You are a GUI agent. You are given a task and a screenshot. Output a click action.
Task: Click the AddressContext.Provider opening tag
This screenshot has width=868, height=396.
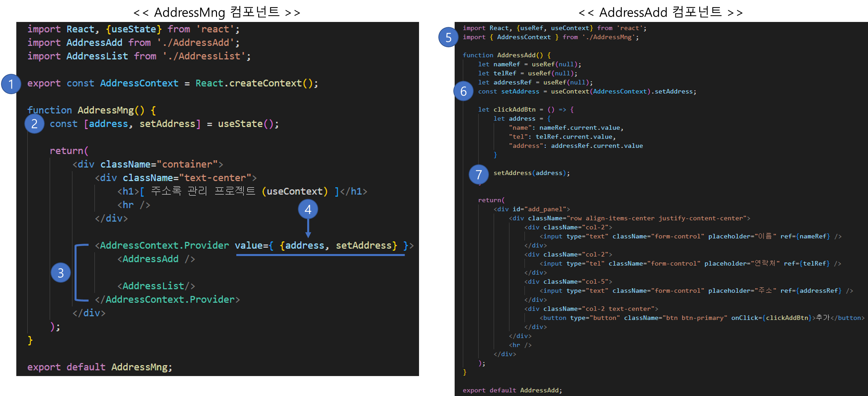162,245
